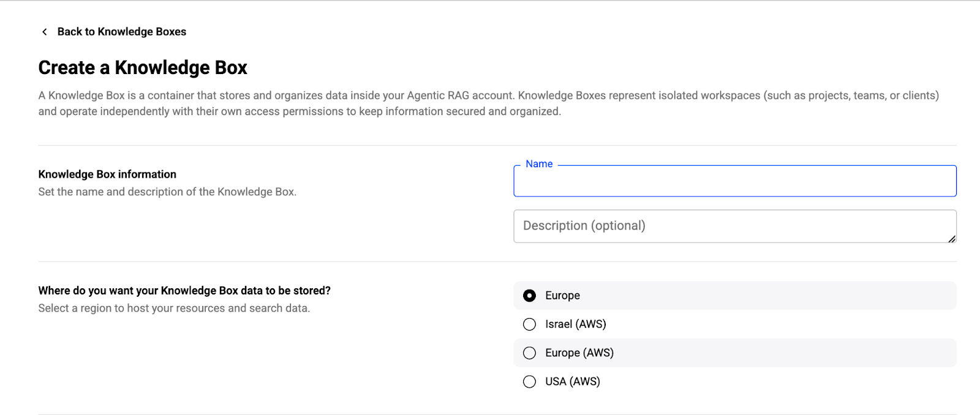This screenshot has width=980, height=415.
Task: Click 'Set the name and description' helper text
Action: [x=167, y=192]
